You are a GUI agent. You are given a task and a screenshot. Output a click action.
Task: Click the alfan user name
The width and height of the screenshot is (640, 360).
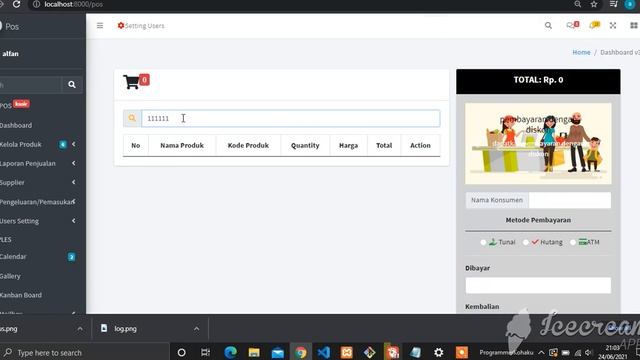pyautogui.click(x=11, y=53)
